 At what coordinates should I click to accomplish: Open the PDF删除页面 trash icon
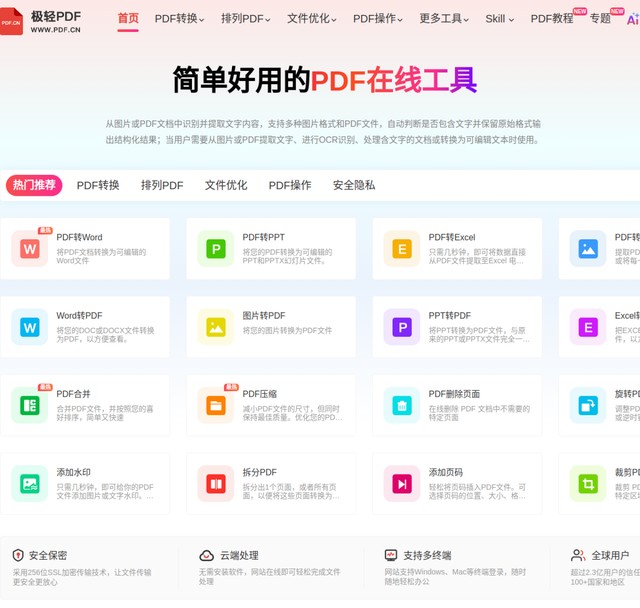pyautogui.click(x=402, y=405)
